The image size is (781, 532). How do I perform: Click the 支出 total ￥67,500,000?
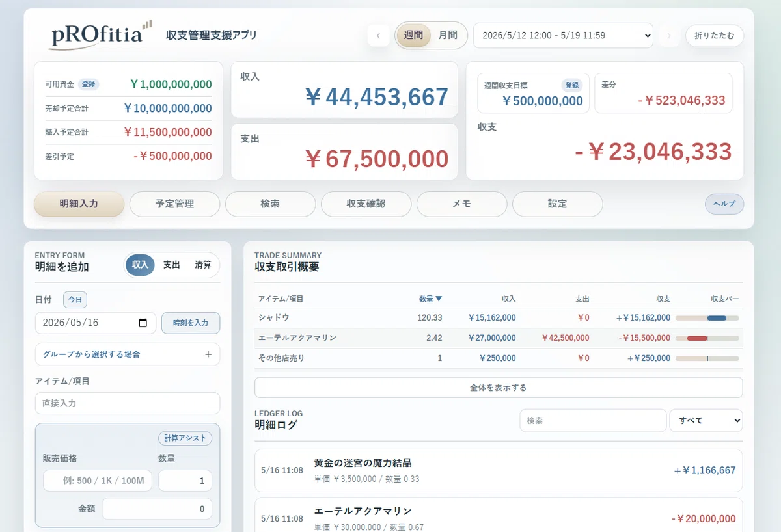click(x=377, y=159)
